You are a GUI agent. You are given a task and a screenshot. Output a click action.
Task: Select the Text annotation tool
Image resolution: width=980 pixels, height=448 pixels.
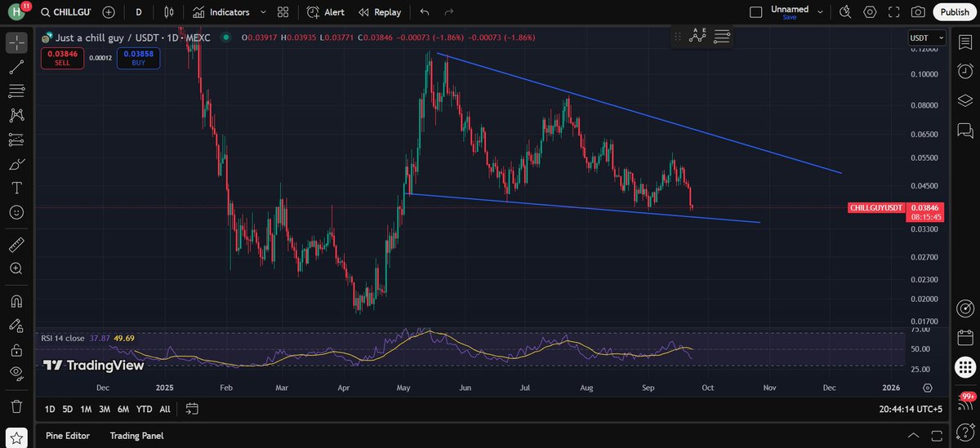(16, 188)
